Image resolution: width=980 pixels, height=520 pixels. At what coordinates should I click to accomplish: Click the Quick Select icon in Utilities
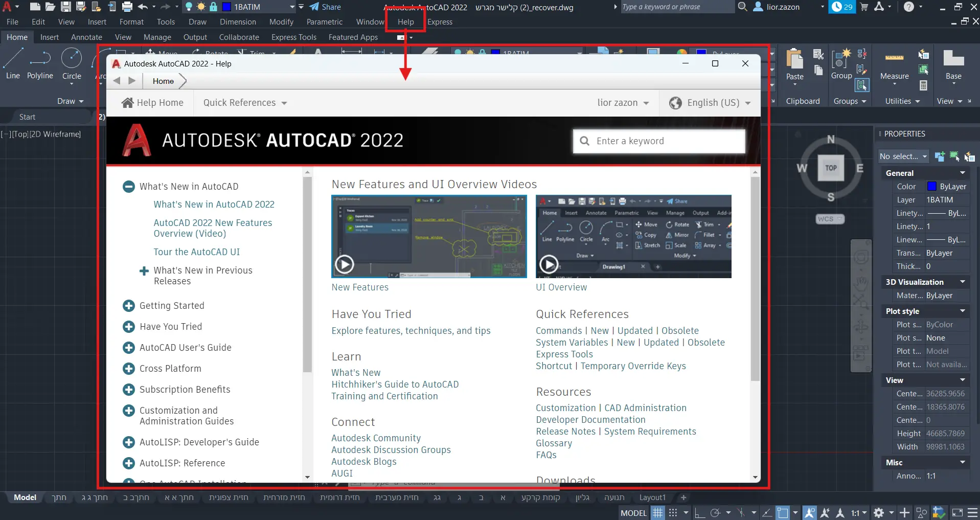924,54
